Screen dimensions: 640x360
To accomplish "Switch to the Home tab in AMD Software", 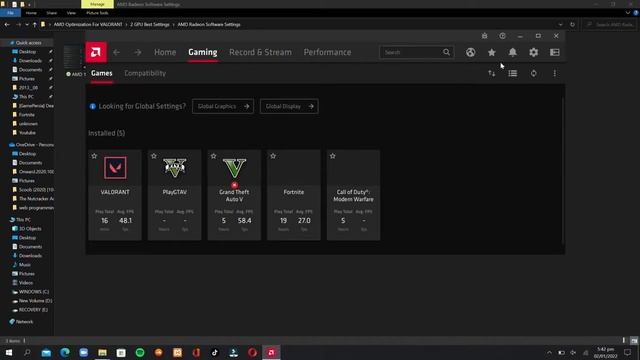I will pos(165,52).
